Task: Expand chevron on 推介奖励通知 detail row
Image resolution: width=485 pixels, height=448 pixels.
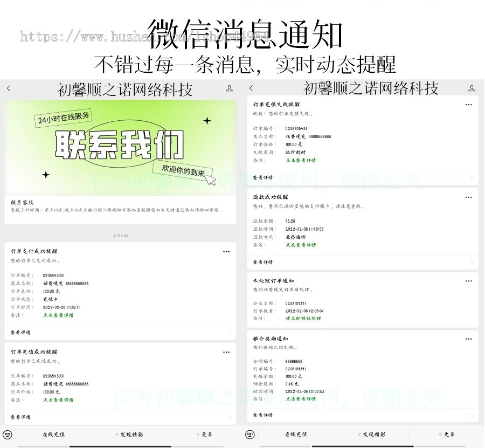Action: coord(472,415)
